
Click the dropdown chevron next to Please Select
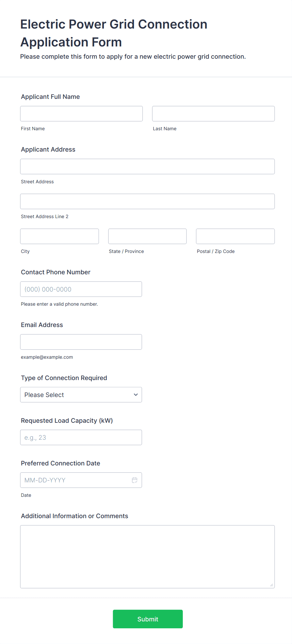135,394
